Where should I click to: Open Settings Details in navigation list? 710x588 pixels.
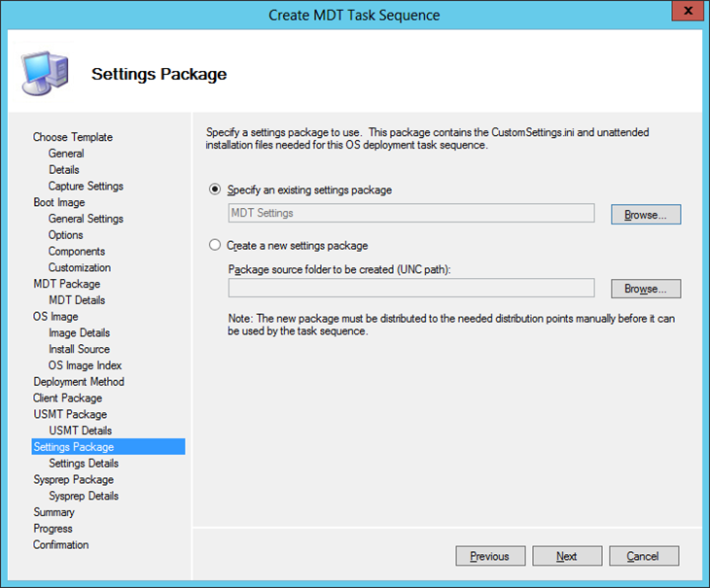coord(84,464)
